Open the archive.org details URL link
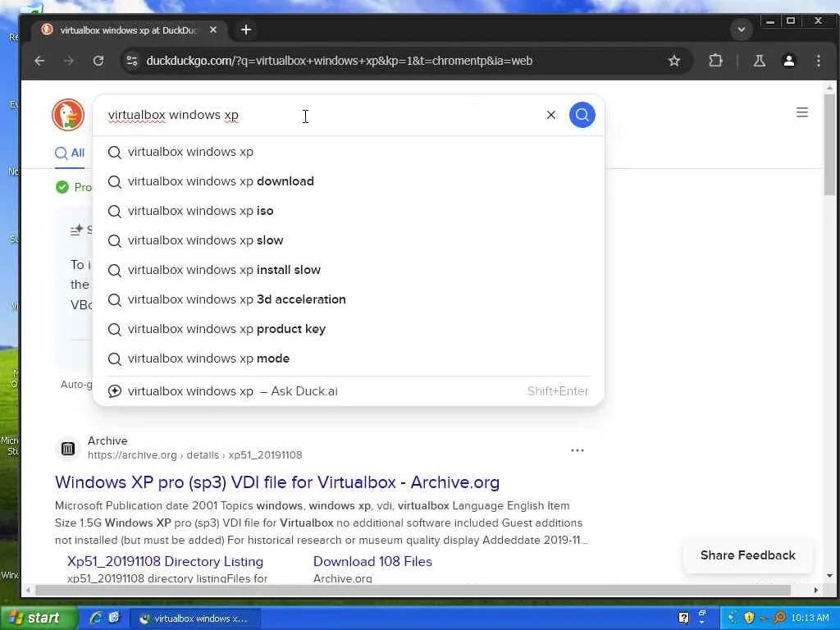Screen dimensions: 840x630 tap(195, 454)
